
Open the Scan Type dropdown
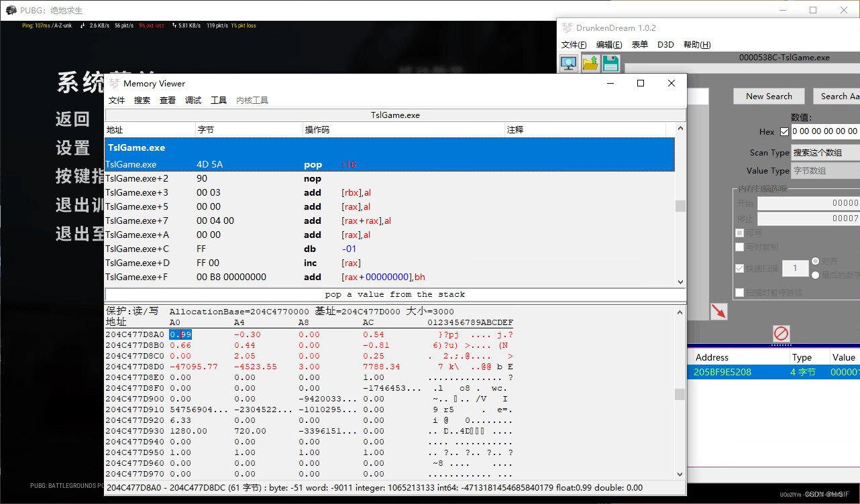[x=826, y=152]
